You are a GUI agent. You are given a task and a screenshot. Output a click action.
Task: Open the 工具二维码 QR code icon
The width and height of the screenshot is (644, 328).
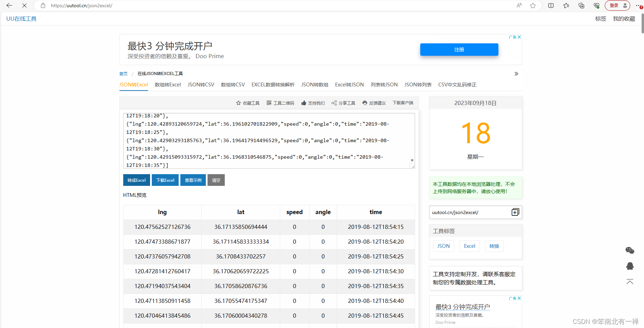pos(269,103)
